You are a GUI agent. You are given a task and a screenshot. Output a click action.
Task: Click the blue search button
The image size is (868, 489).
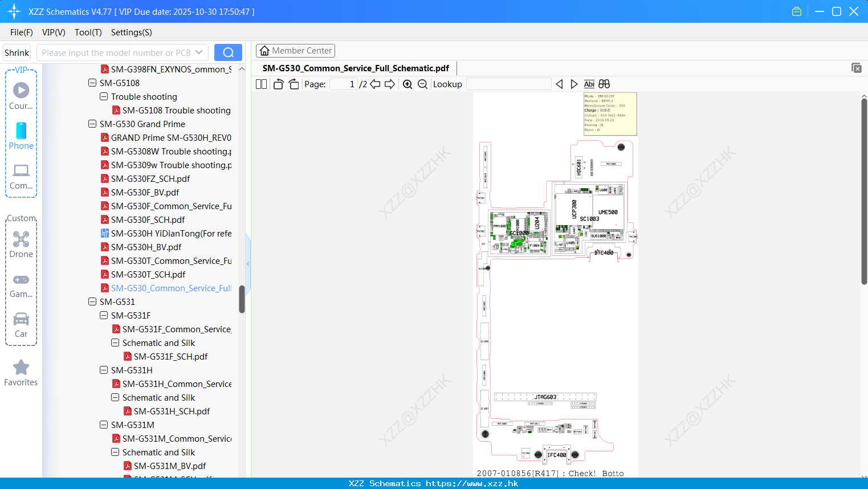pyautogui.click(x=228, y=52)
